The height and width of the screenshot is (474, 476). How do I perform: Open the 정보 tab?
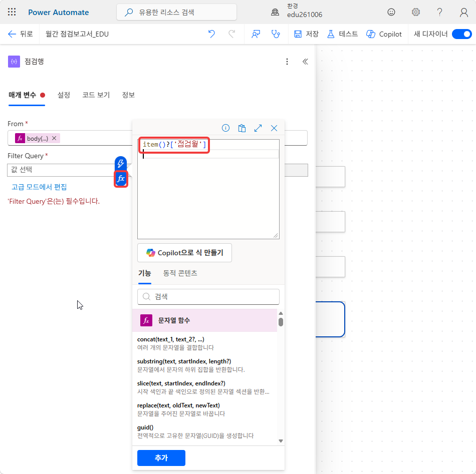coord(128,95)
